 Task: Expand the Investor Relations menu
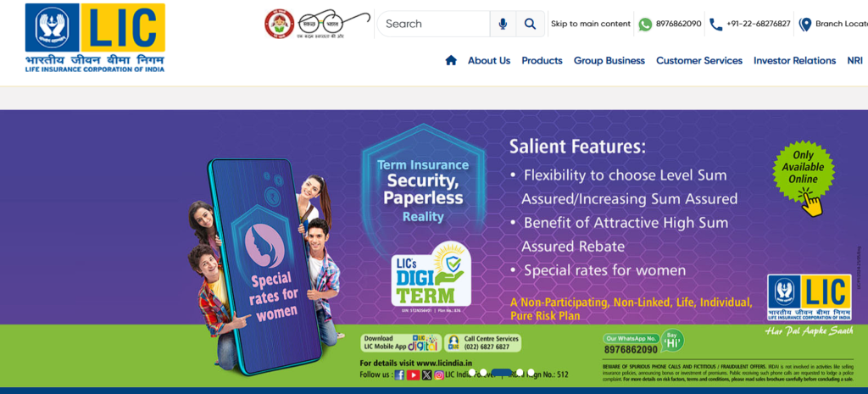pos(794,61)
